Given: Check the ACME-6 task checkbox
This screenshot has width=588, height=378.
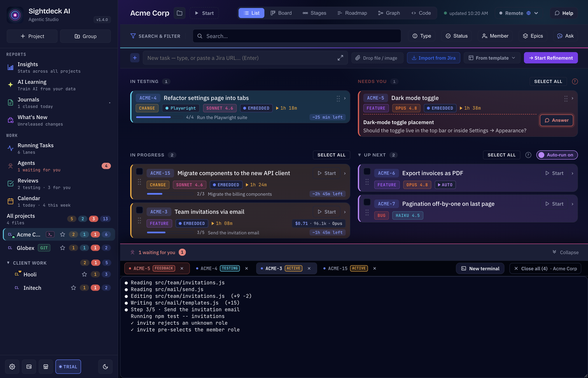Looking at the screenshot, I should pyautogui.click(x=367, y=171).
